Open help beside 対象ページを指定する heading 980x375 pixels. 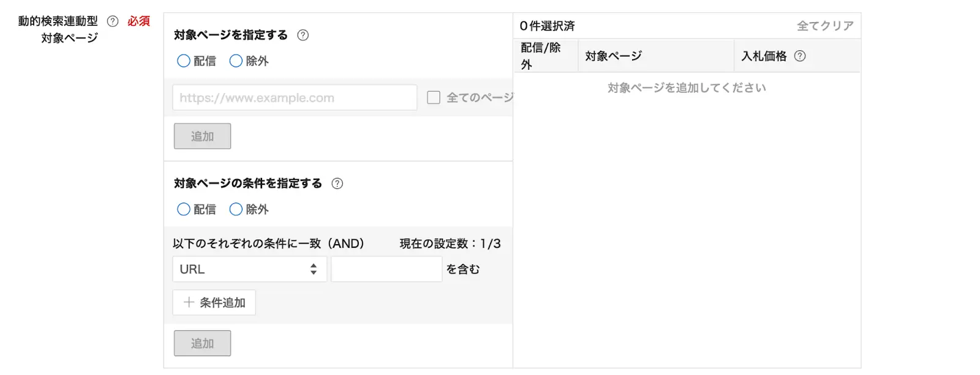click(303, 35)
